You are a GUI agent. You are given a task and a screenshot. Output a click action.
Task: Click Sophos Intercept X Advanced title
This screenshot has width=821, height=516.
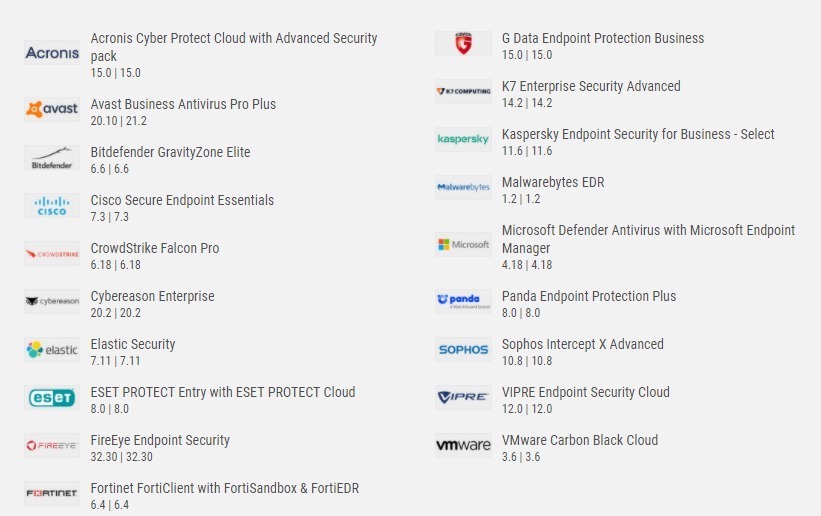583,344
